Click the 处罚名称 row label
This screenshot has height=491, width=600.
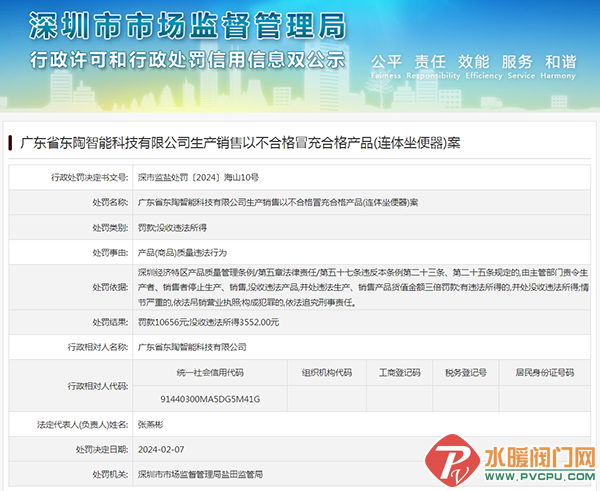[110, 202]
